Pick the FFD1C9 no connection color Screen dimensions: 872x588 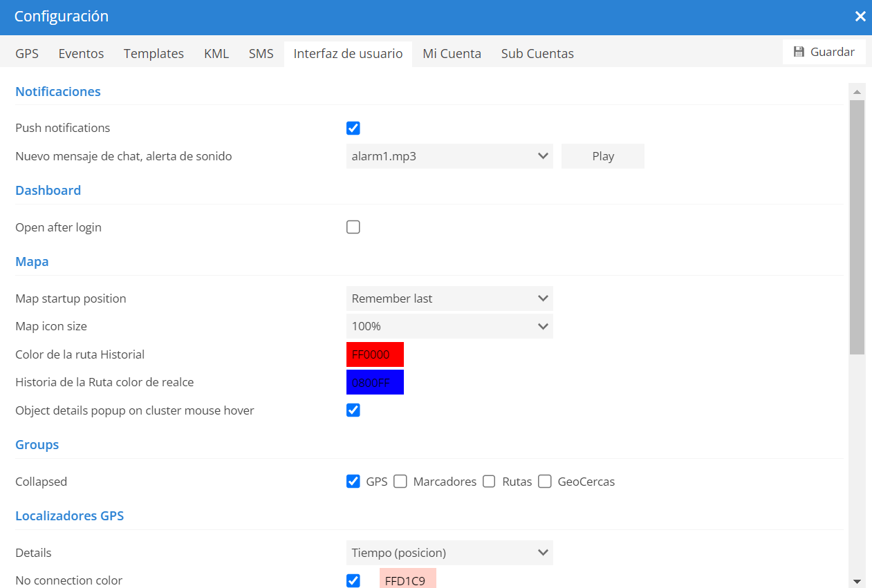(408, 578)
